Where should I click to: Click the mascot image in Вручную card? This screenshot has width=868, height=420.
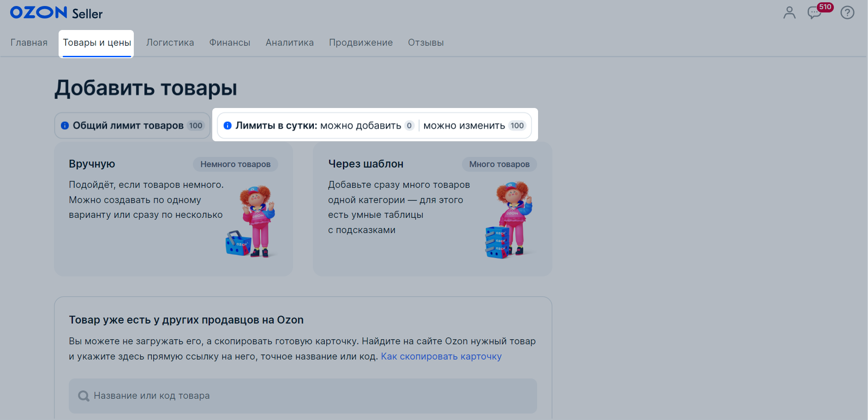(x=251, y=221)
